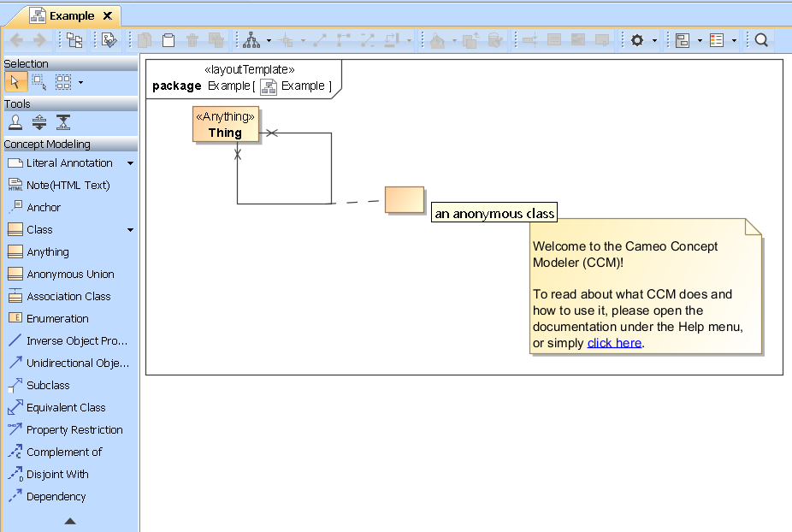Collapse palette using bottom up arrow
The width and height of the screenshot is (792, 532).
point(70,521)
